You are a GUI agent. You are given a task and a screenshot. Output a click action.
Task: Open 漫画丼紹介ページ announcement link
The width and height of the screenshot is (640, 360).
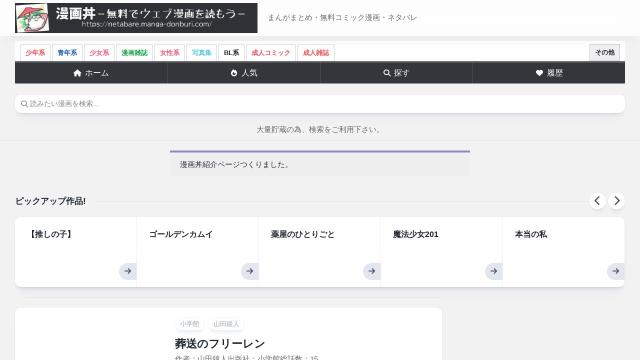pos(235,164)
